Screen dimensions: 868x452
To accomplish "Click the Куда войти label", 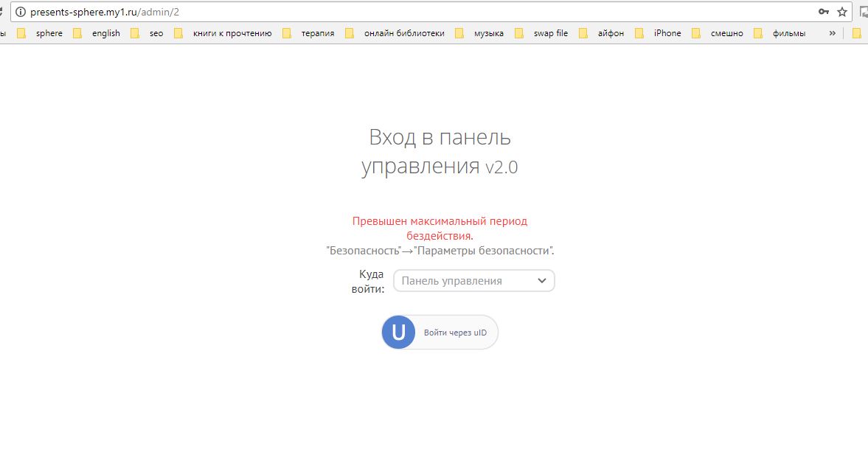I will [368, 281].
